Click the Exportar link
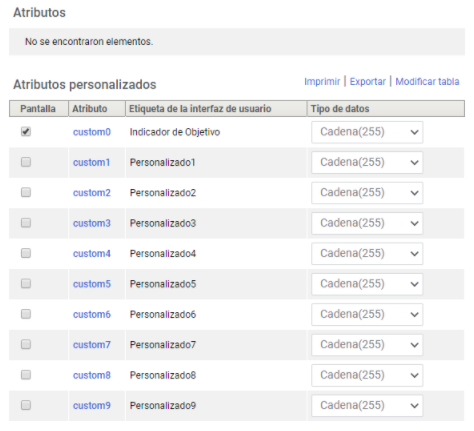Image resolution: width=474 pixels, height=431 pixels. coord(368,82)
